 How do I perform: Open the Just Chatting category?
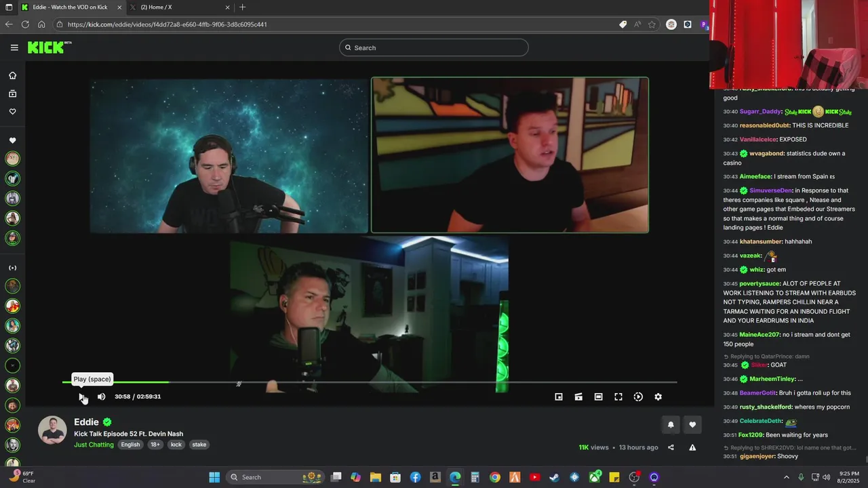click(x=94, y=445)
